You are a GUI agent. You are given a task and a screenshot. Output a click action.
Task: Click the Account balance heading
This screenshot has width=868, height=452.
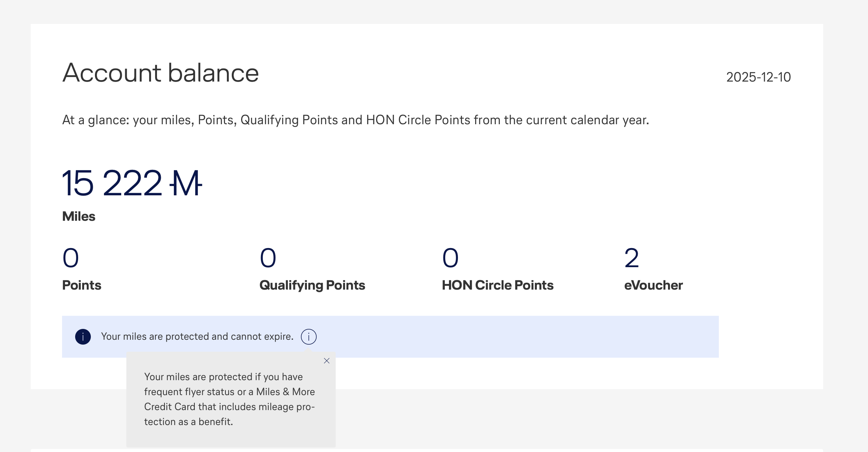pyautogui.click(x=161, y=73)
